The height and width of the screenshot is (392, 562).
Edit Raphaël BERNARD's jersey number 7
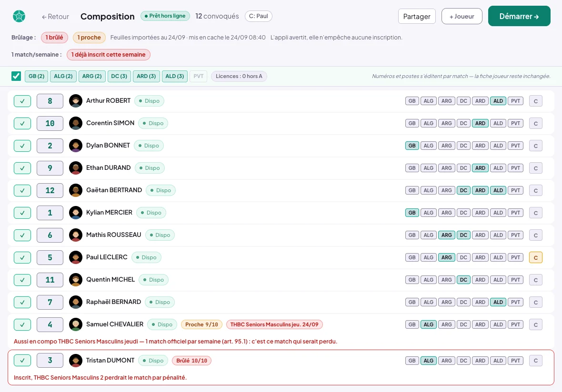[x=50, y=302]
